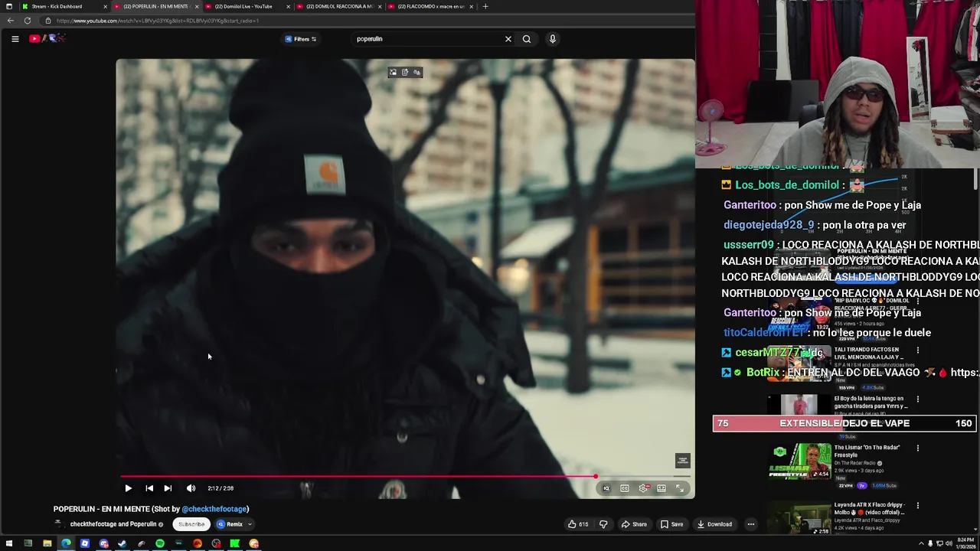This screenshot has width=980, height=551.
Task: Open the Windows Start menu
Action: (x=9, y=544)
